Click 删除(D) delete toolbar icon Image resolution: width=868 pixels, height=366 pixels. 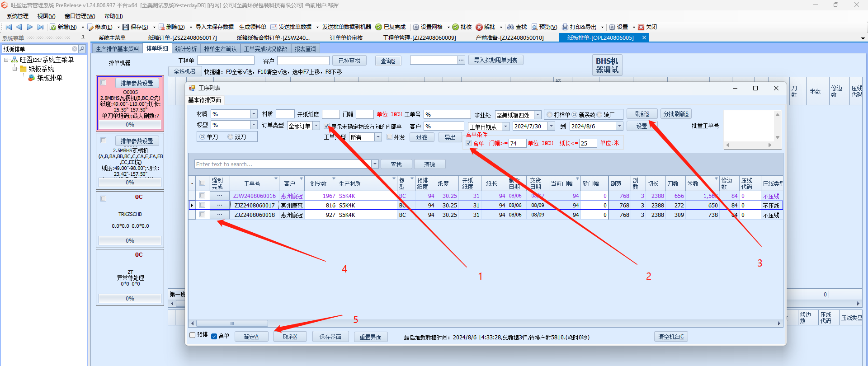161,27
